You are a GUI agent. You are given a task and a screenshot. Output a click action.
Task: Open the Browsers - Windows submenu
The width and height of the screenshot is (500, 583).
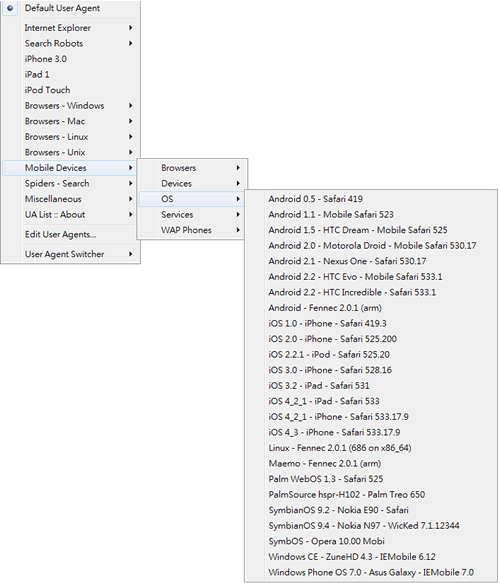click(71, 106)
